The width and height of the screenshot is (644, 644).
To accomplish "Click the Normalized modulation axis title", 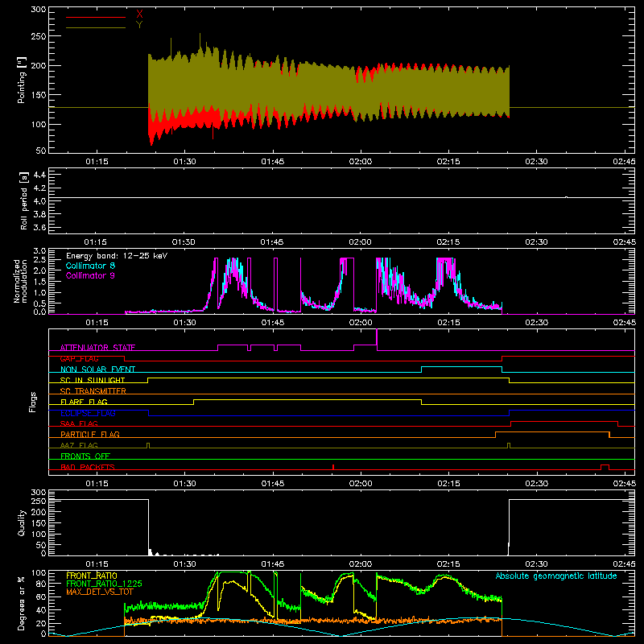I will pyautogui.click(x=20, y=281).
